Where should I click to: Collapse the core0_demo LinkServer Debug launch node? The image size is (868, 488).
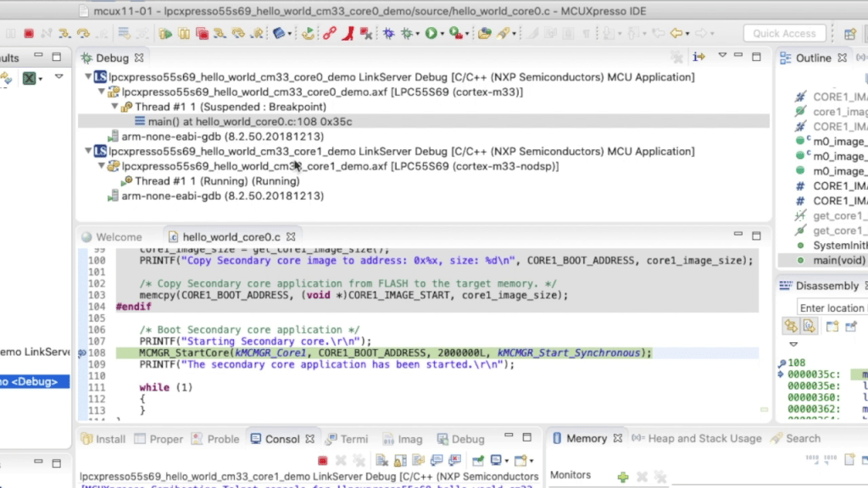click(x=88, y=77)
